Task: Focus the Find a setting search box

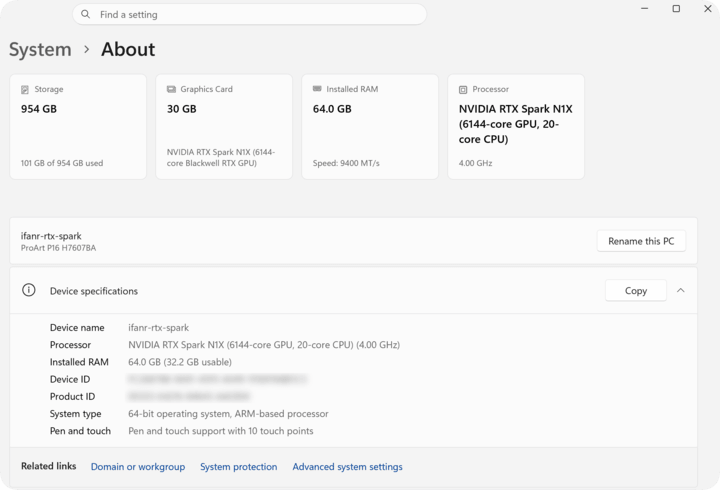Action: tap(249, 14)
